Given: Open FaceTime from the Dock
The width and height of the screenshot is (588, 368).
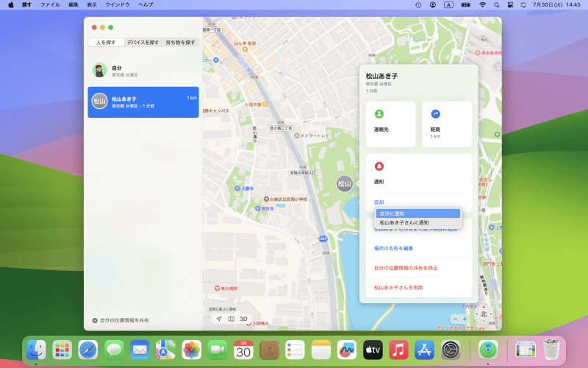Looking at the screenshot, I should (217, 350).
